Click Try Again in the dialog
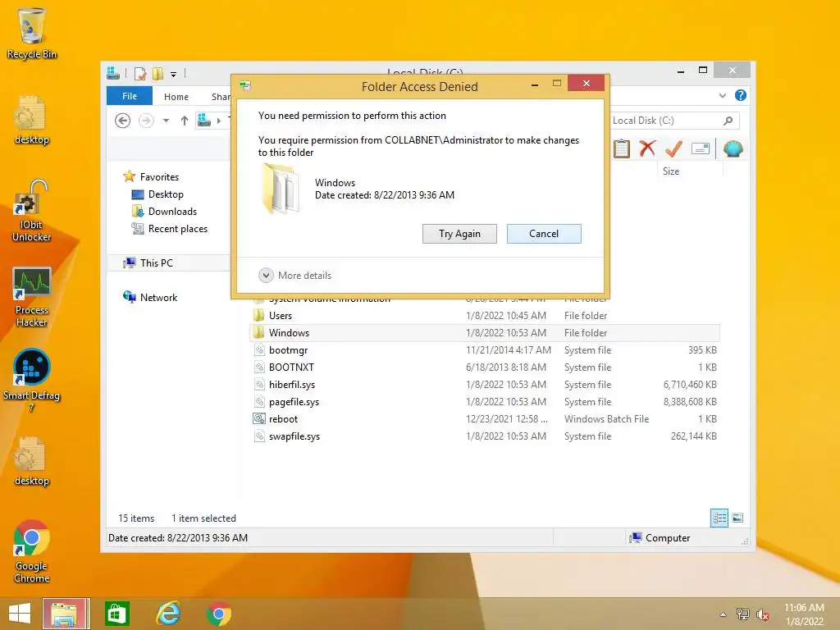 (x=459, y=234)
